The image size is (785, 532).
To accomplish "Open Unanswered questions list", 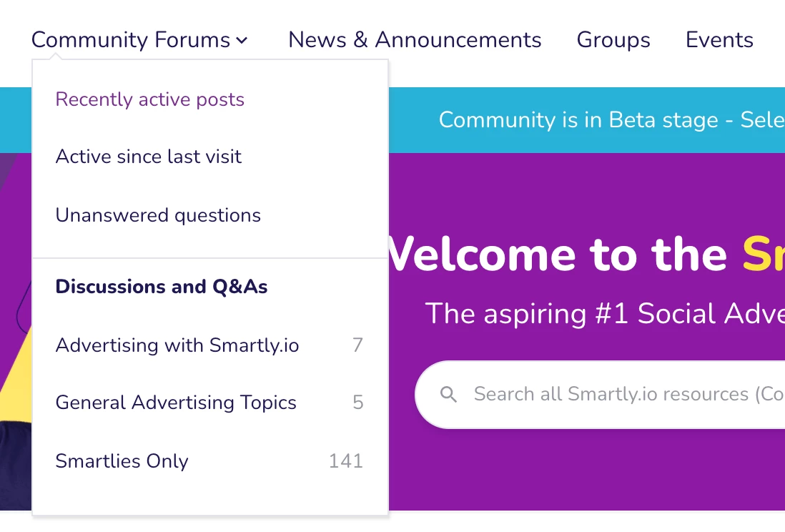I will coord(158,215).
